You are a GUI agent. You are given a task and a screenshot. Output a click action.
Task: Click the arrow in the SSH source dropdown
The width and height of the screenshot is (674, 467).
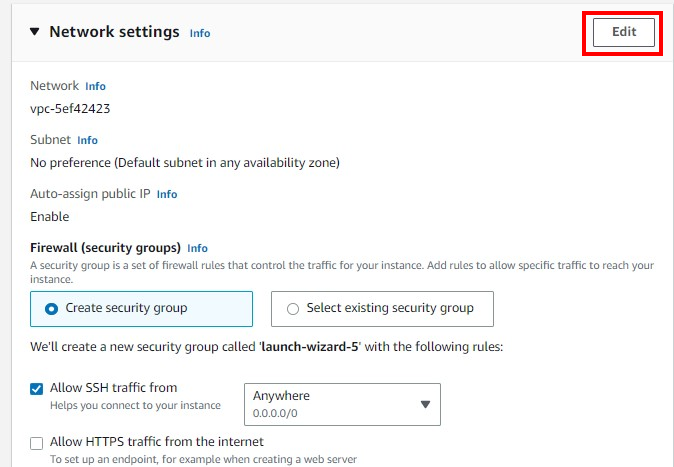425,404
